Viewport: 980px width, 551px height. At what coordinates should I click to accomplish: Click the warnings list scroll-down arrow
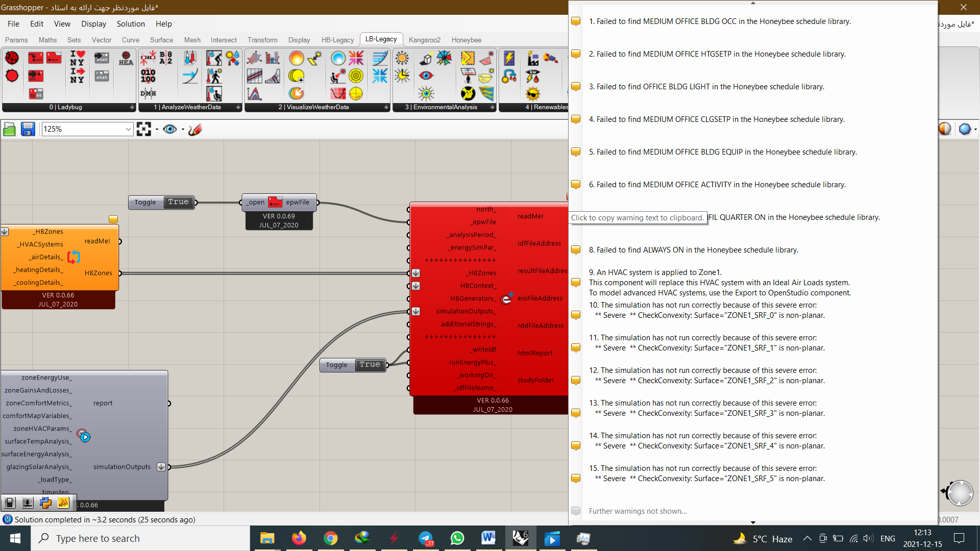click(753, 522)
